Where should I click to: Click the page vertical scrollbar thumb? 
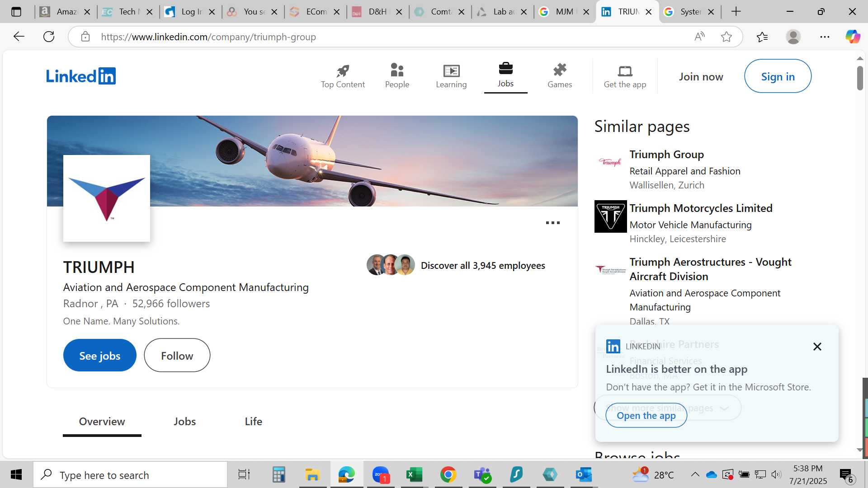[859, 78]
